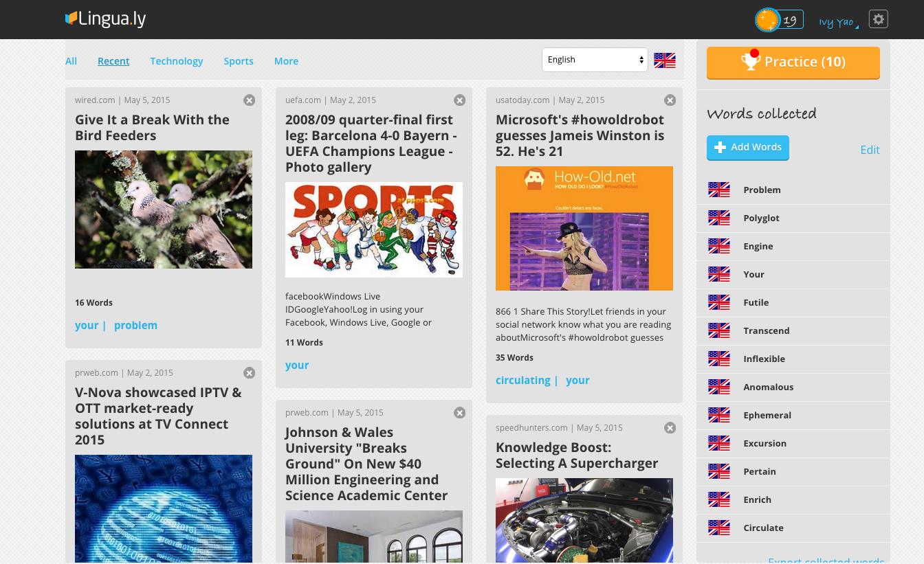Dismiss the Knowledge Boost Supercharger article card
Viewport: 924px width, 564px height.
[670, 428]
